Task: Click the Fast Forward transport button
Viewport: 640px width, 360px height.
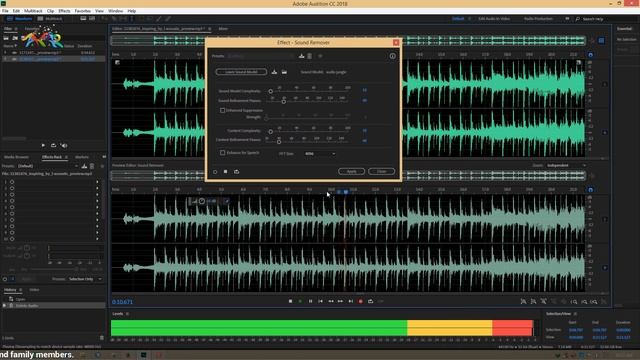Action: pos(340,301)
